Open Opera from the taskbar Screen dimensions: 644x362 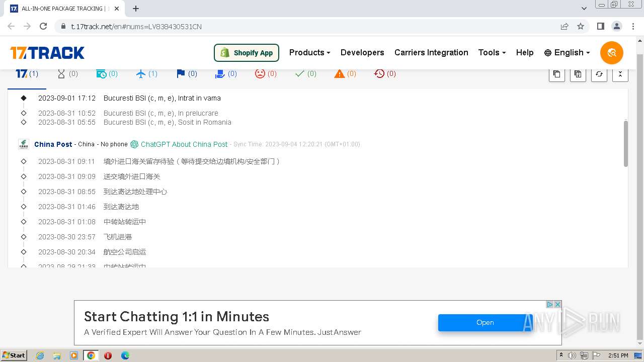(x=108, y=355)
